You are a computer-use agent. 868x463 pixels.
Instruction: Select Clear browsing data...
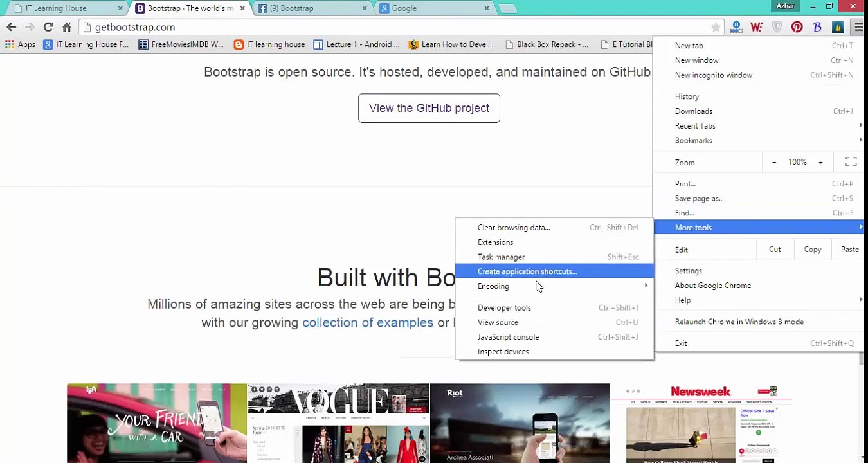coord(554,228)
